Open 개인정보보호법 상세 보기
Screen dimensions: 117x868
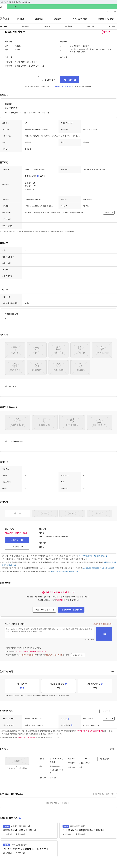point(44,609)
